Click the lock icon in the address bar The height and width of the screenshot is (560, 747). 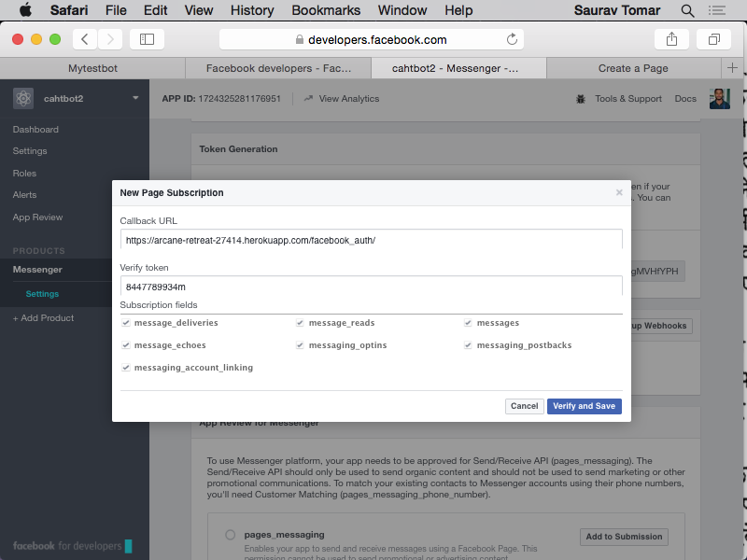[299, 39]
